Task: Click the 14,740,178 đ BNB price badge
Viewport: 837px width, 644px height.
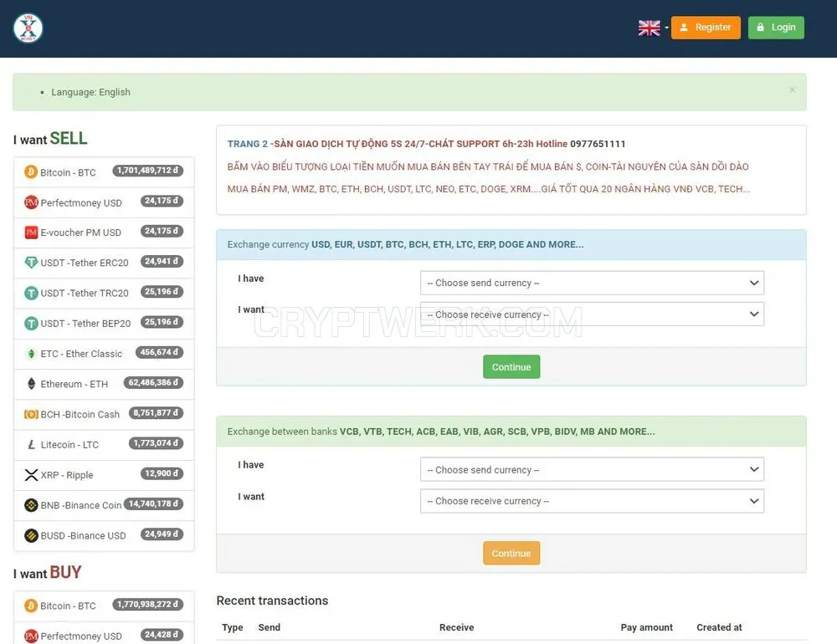Action: point(153,503)
